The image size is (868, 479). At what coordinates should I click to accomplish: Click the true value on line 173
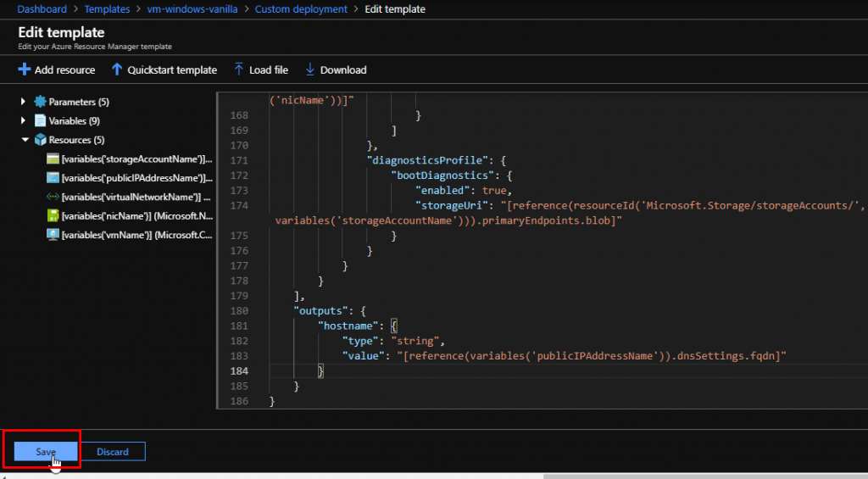[x=494, y=190]
